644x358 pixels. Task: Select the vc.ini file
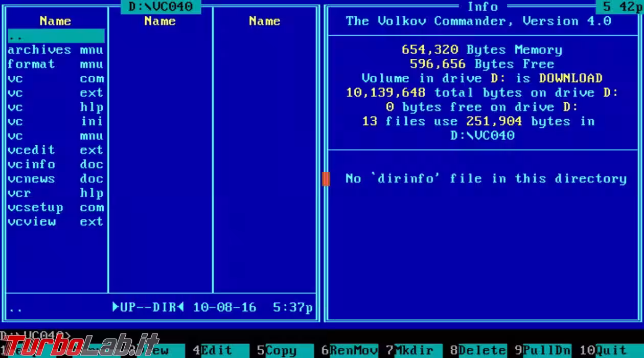click(56, 122)
